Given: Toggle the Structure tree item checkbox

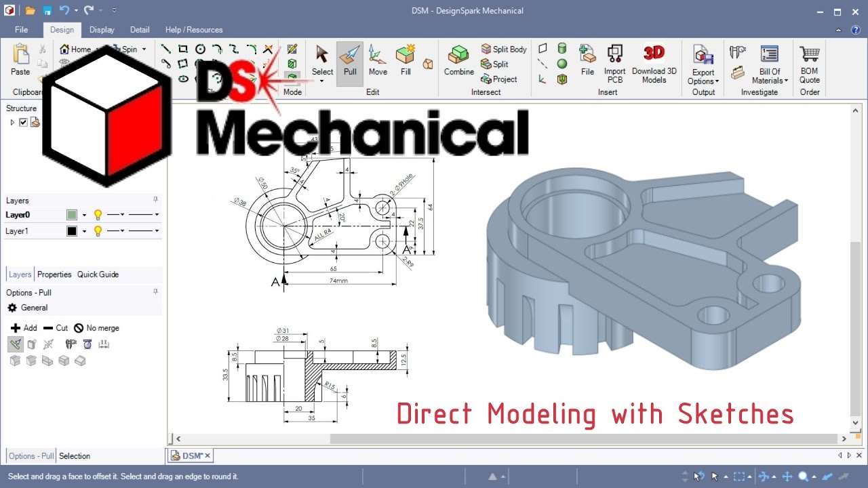Looking at the screenshot, I should pyautogui.click(x=24, y=123).
